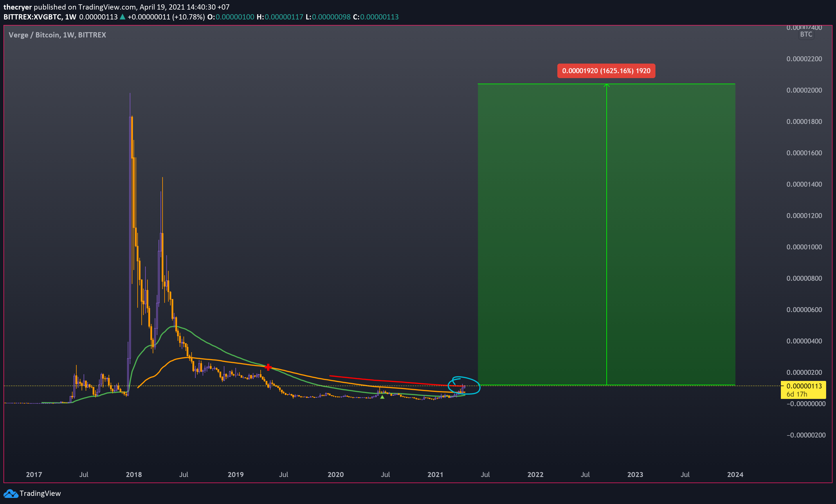Viewport: 836px width, 504px height.
Task: Click the BITTREX:XVGBTC, 1W symbol text
Action: [x=40, y=17]
